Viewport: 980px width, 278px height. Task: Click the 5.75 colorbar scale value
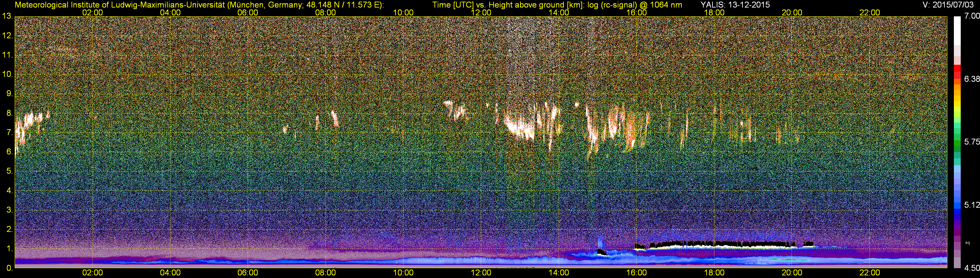972,142
